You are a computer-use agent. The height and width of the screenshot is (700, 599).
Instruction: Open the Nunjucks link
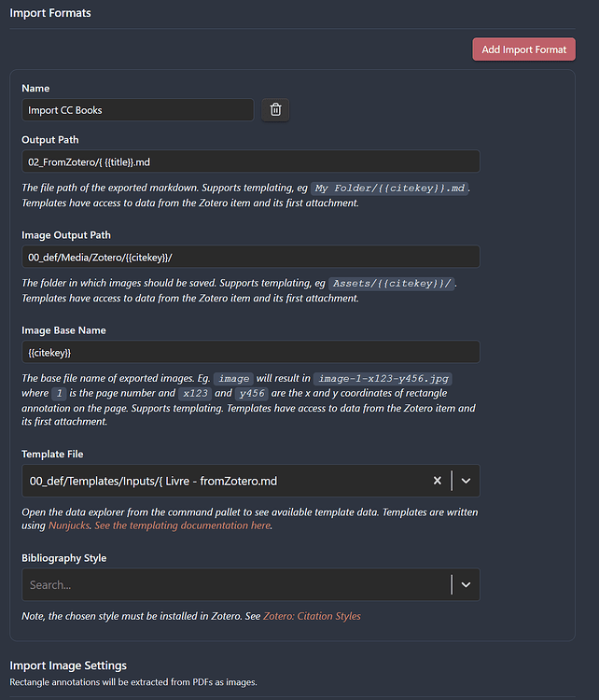[70, 525]
